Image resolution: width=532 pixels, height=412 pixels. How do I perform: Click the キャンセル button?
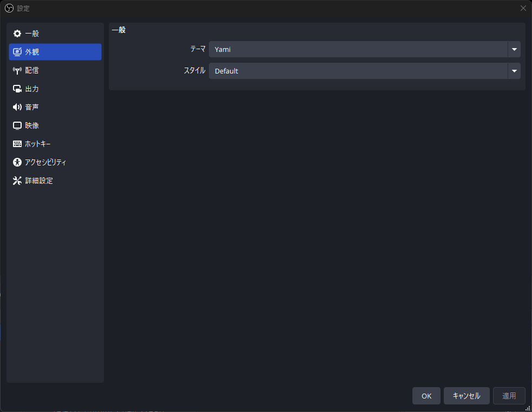click(x=467, y=396)
